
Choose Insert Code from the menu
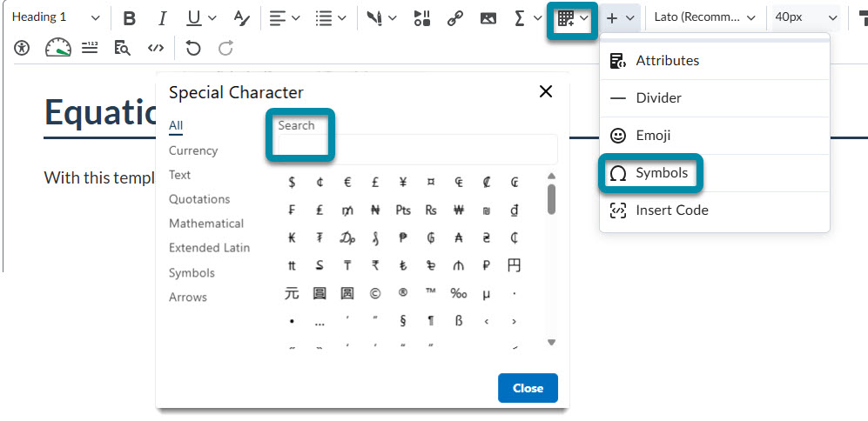(714, 210)
